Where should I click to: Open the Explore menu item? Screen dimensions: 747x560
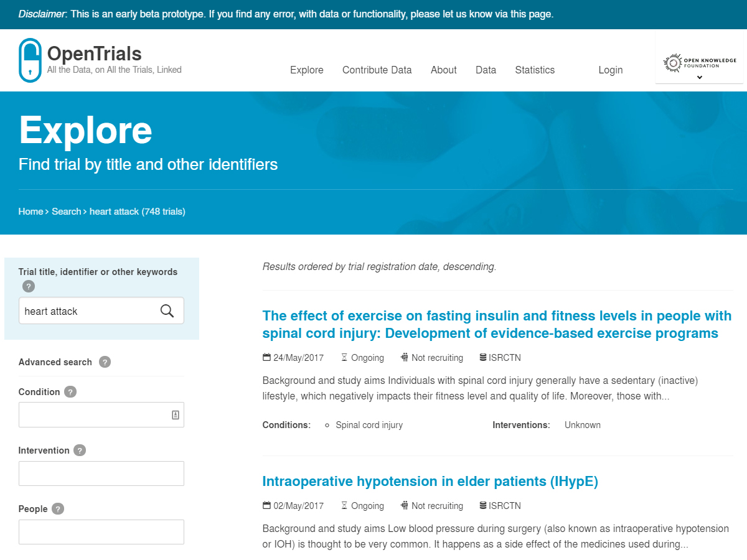pyautogui.click(x=306, y=70)
